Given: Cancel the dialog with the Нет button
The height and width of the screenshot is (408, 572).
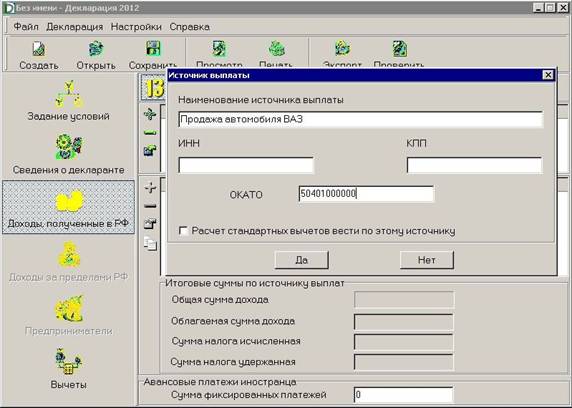Looking at the screenshot, I should [x=427, y=260].
